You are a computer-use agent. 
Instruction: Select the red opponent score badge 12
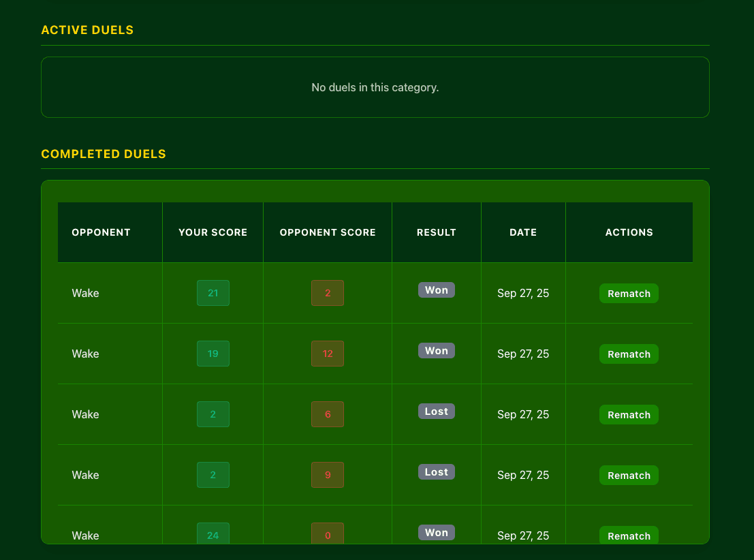click(328, 354)
